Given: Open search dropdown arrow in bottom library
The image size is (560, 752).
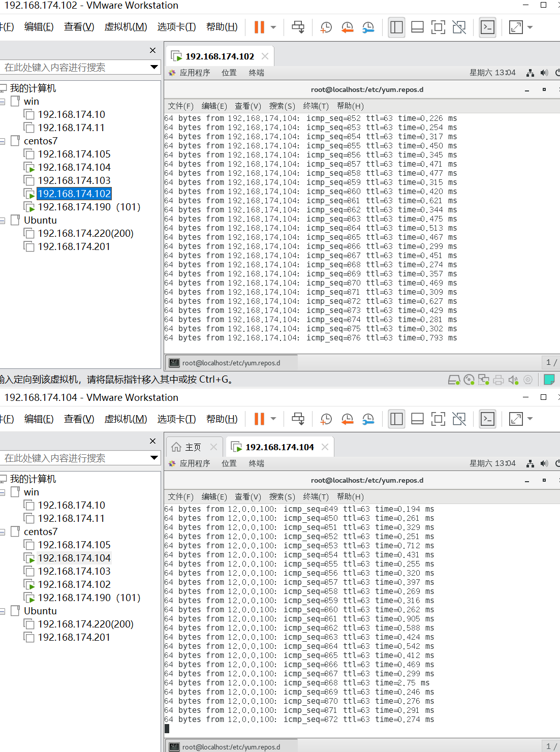Looking at the screenshot, I should coord(154,458).
